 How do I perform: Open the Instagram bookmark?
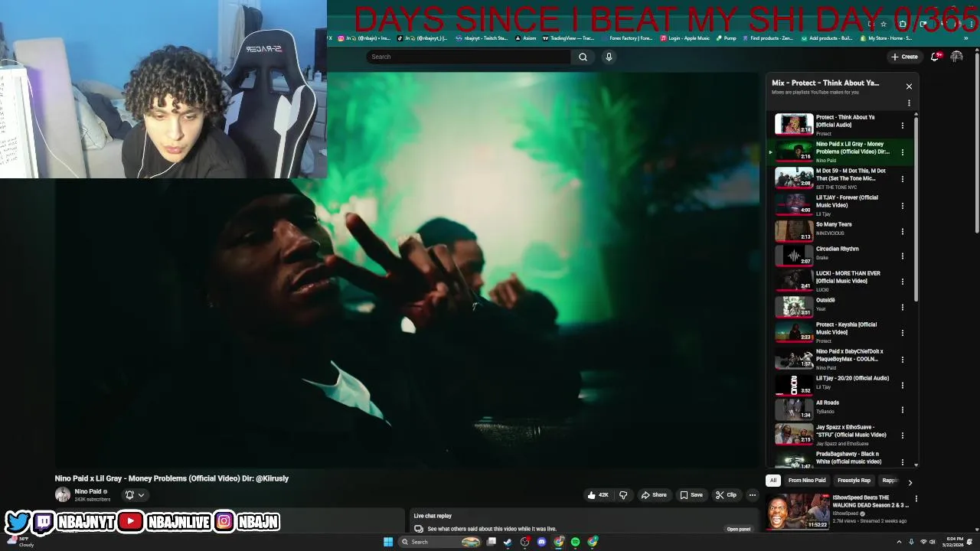pyautogui.click(x=364, y=38)
